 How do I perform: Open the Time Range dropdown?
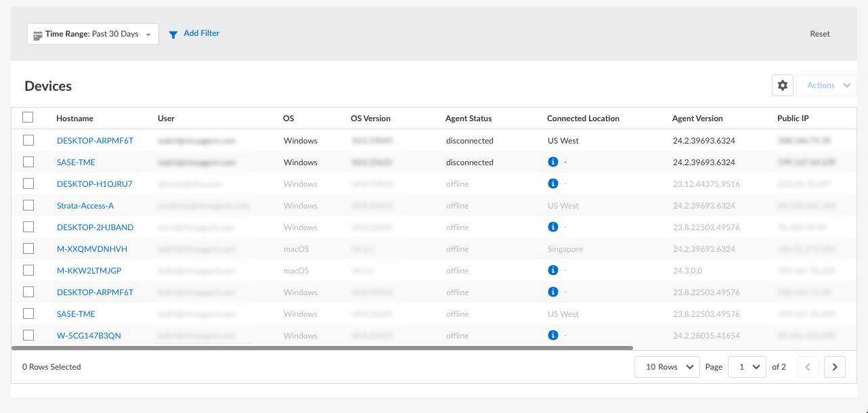[x=93, y=34]
